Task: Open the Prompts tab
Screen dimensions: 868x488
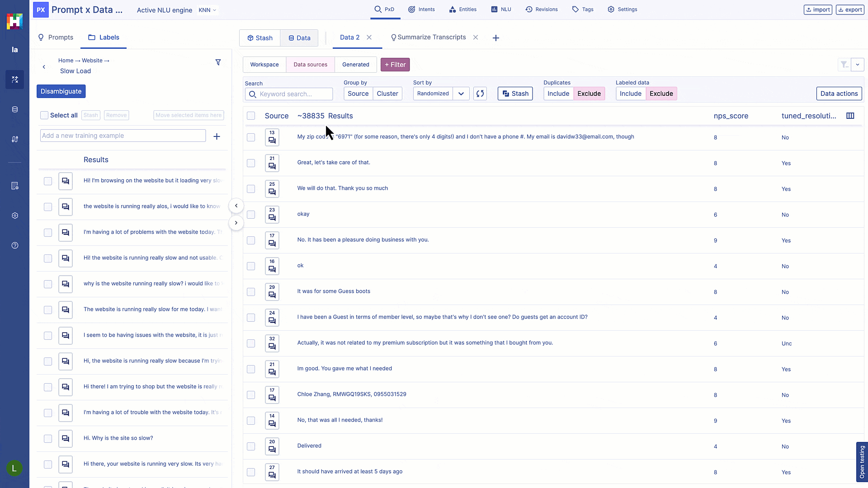Action: pos(56,38)
